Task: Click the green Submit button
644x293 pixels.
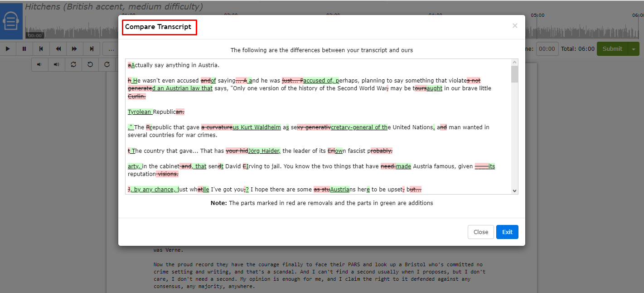Action: tap(612, 49)
